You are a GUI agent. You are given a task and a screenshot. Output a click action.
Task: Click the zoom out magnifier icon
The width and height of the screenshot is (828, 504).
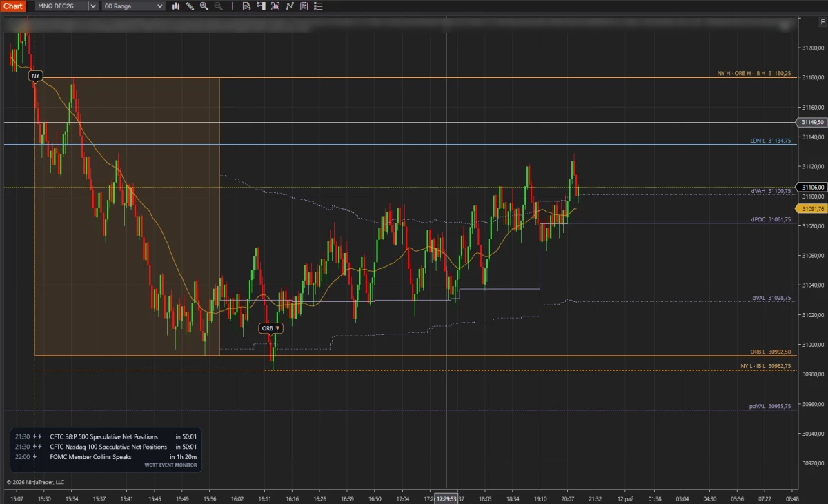click(x=218, y=6)
